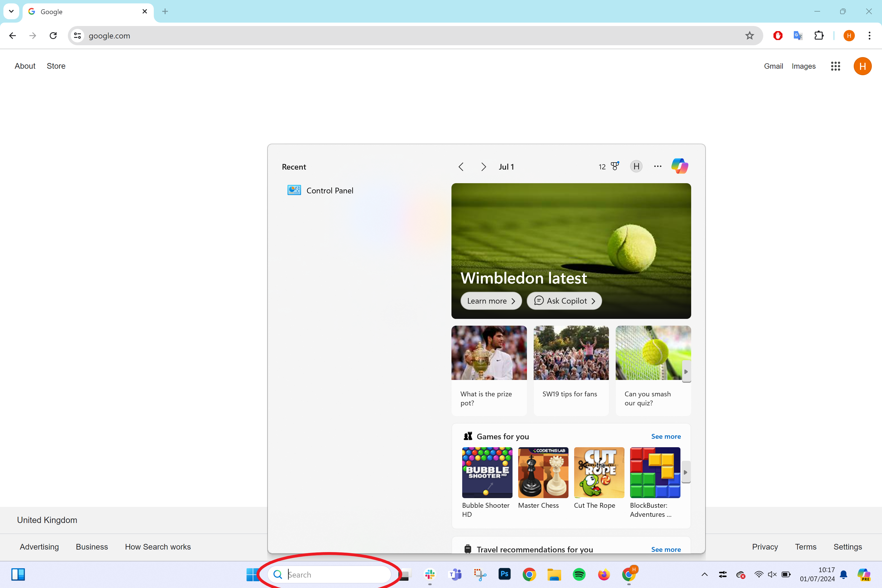Click Chrome forward button
Screen dimensions: 882x588
(x=33, y=36)
